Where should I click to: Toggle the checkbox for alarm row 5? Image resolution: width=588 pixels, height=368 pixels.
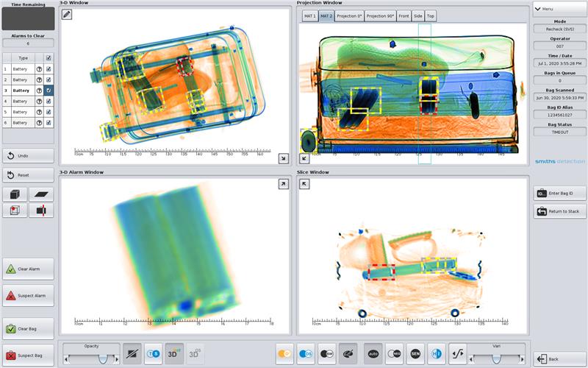(49, 112)
